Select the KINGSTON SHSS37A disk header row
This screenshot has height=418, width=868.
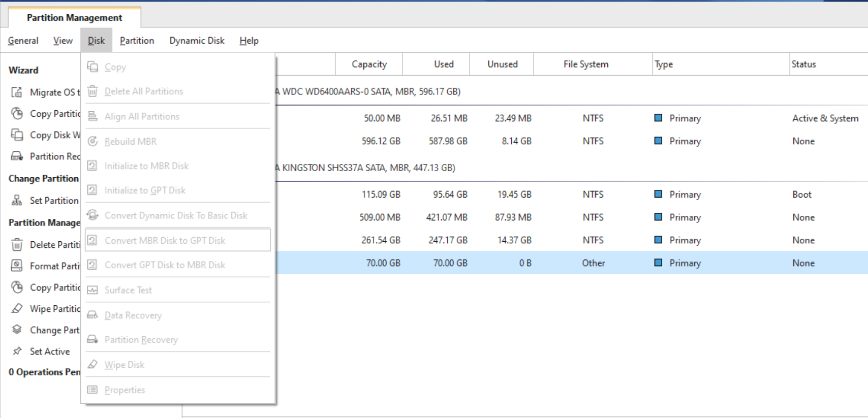pos(571,168)
